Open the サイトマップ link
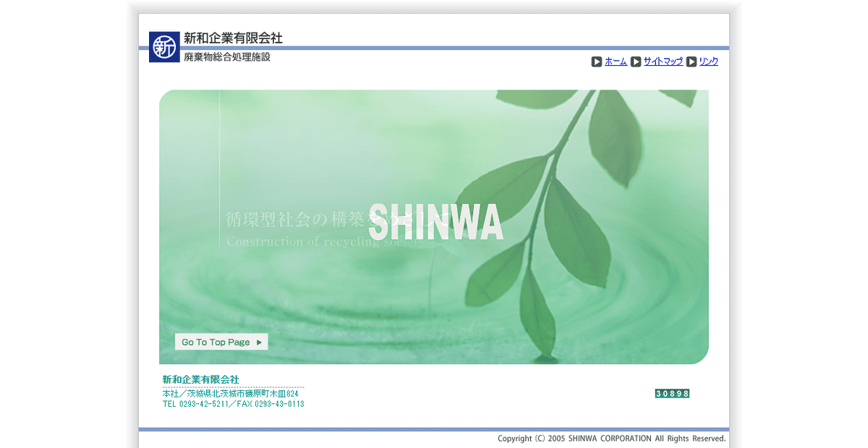 point(663,61)
